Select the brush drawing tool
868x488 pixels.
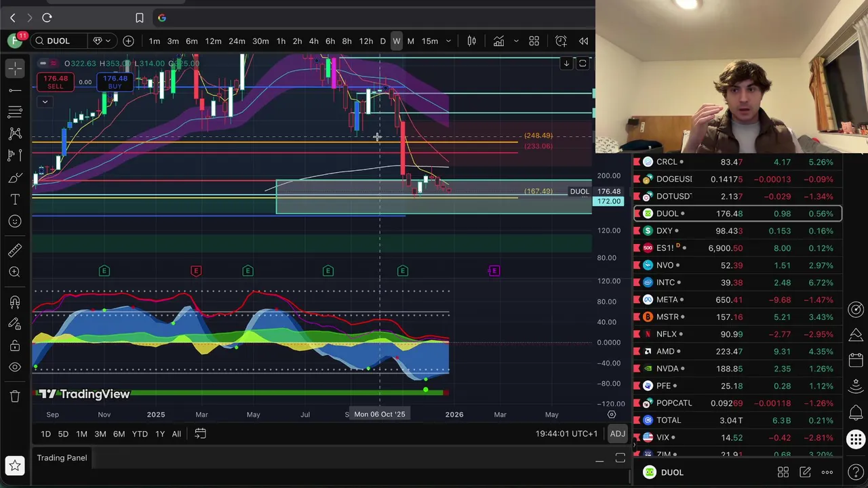15,178
